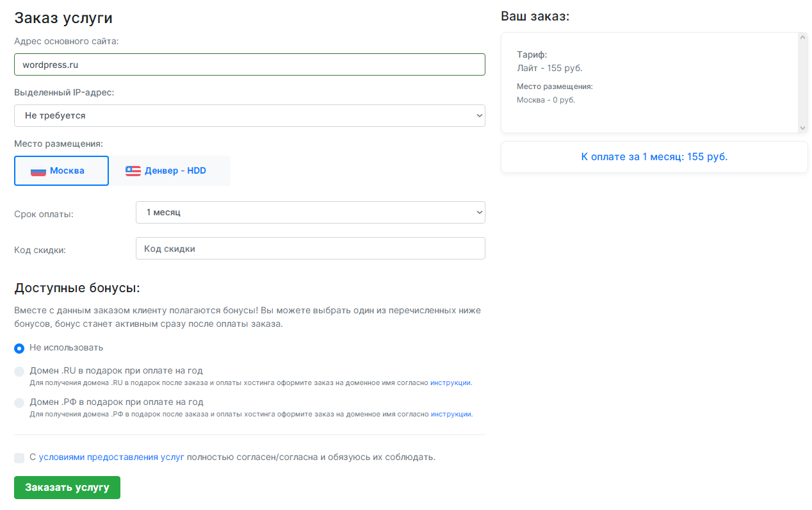Viewport: 812px width, 510px height.
Task: Select Денвер - HDD hosting location
Action: coord(170,171)
